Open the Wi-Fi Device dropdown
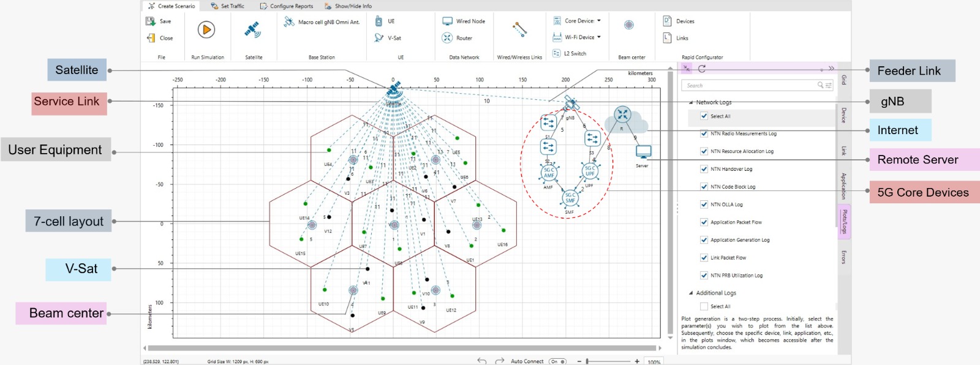Viewport: 980px width, 365px height. tap(598, 37)
